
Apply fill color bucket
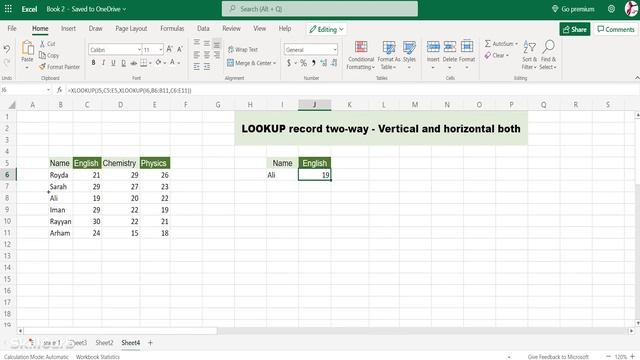coord(158,62)
